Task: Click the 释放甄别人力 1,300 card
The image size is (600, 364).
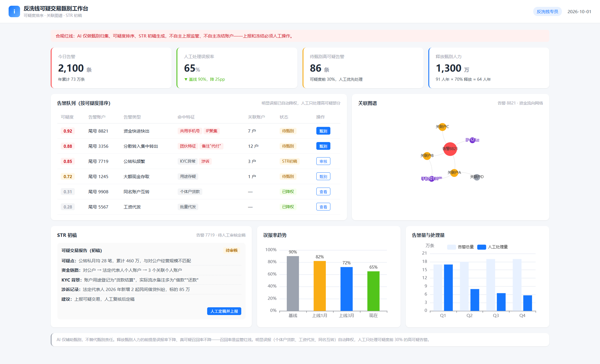Action: pos(489,68)
